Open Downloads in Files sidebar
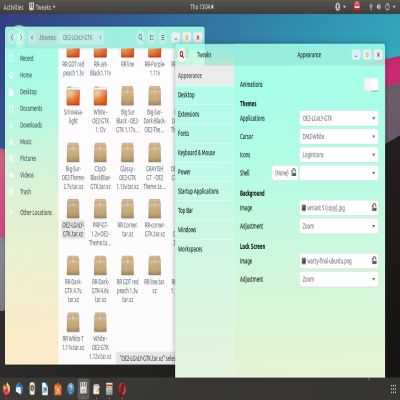This screenshot has width=400, height=400. 31,125
